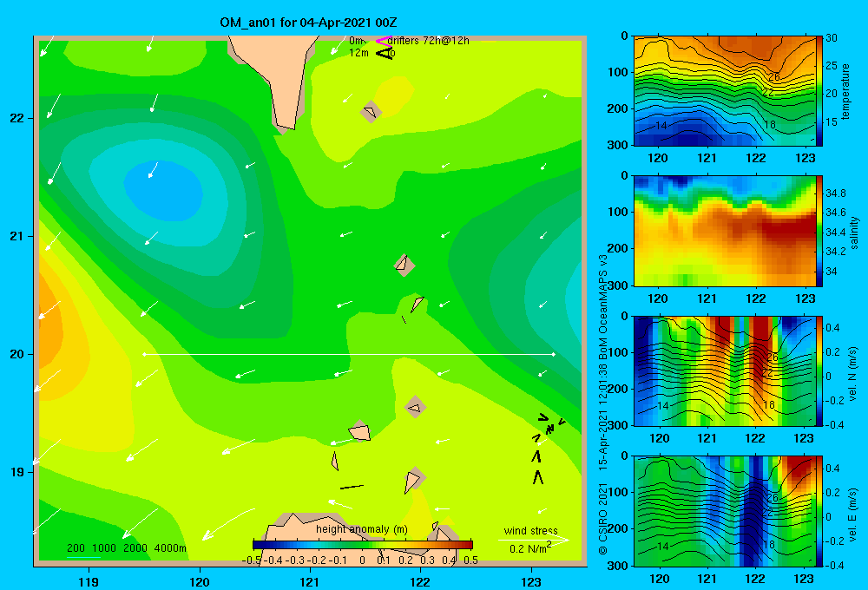The width and height of the screenshot is (868, 590).
Task: Click the '34.8' tick on the salinity colorbar
Action: pos(835,193)
